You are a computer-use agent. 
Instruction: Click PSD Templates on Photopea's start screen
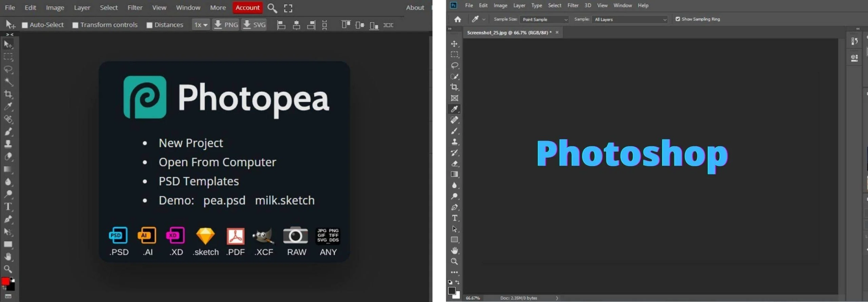[199, 181]
